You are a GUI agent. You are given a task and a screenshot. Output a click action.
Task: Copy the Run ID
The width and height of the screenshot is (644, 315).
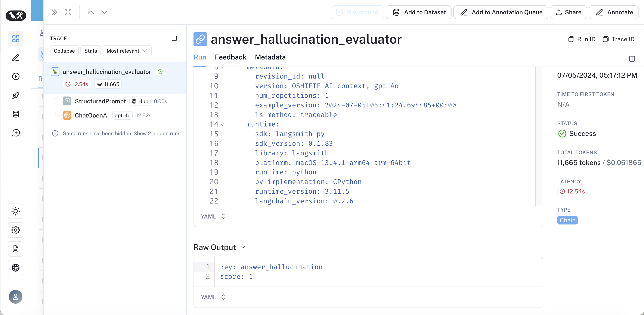(582, 39)
